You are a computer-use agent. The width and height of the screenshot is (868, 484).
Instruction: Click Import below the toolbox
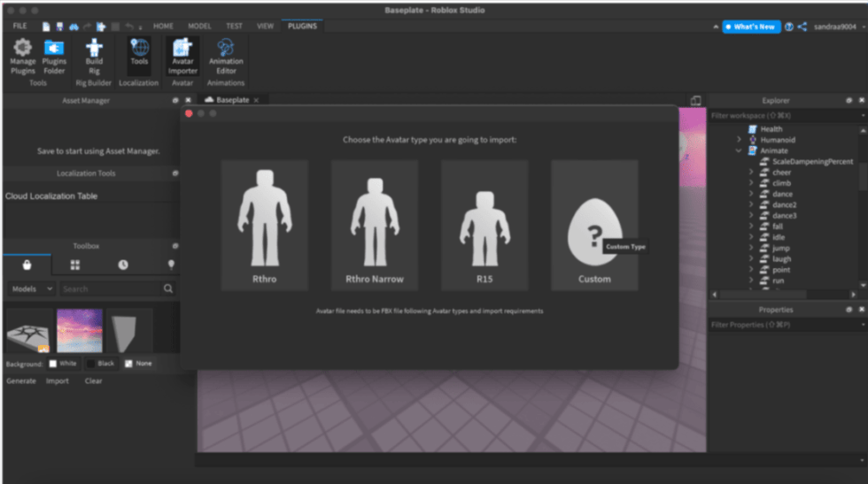[57, 381]
